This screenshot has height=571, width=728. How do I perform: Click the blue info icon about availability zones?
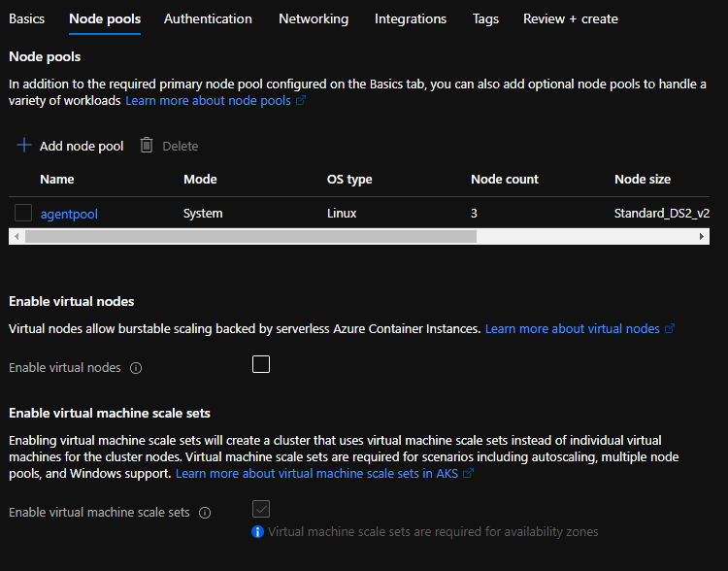257,531
